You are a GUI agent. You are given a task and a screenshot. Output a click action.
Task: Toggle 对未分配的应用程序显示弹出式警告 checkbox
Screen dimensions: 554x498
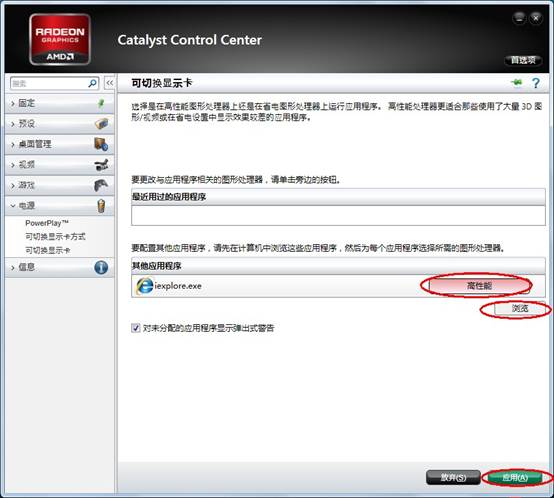pyautogui.click(x=136, y=328)
